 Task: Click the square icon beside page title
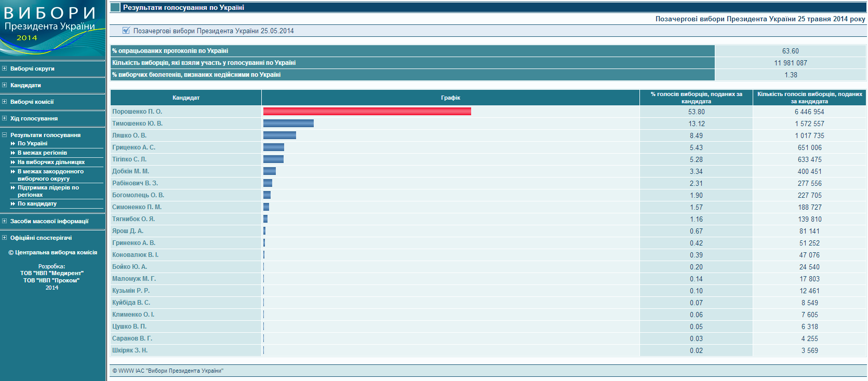(x=115, y=7)
